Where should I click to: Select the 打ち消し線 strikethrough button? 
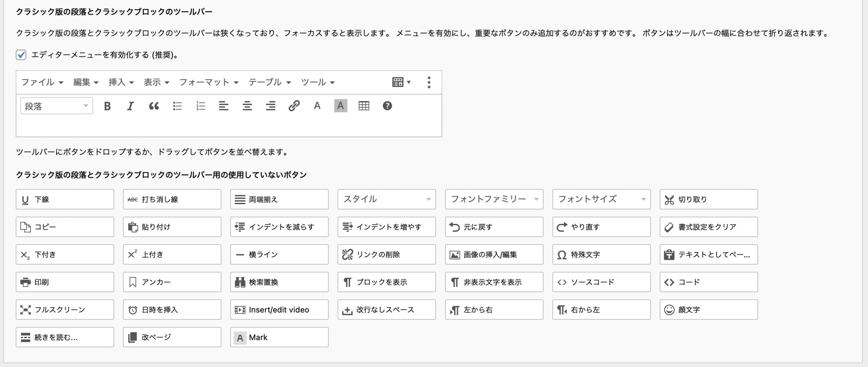coord(172,199)
